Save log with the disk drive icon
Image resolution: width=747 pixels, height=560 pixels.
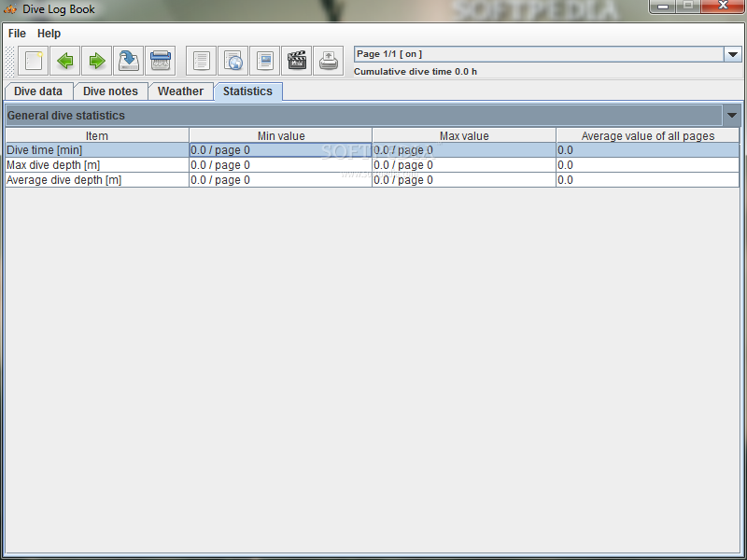click(129, 61)
